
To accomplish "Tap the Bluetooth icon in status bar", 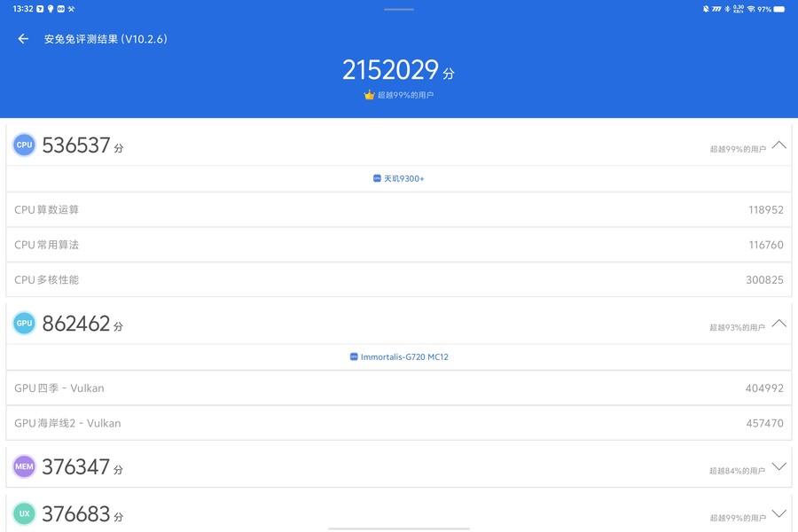I will coord(727,9).
